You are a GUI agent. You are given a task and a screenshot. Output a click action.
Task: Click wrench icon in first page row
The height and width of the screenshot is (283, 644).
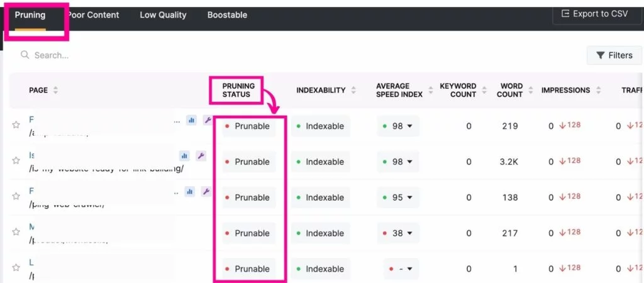[x=206, y=120]
